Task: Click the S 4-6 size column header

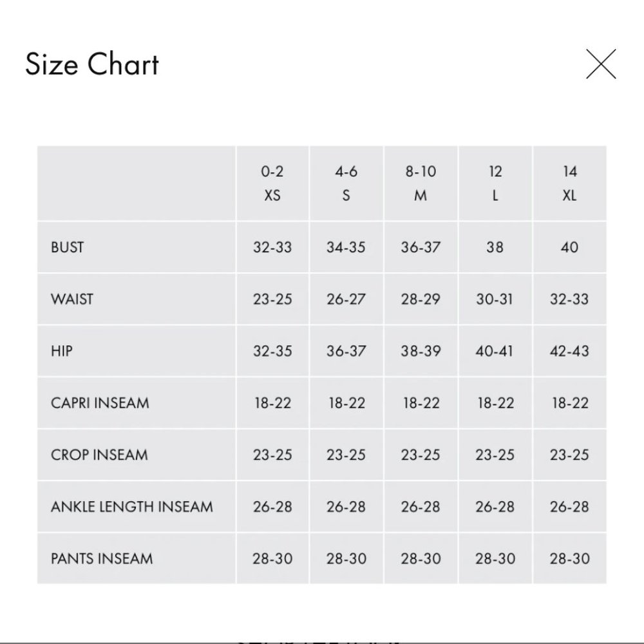Action: point(346,183)
